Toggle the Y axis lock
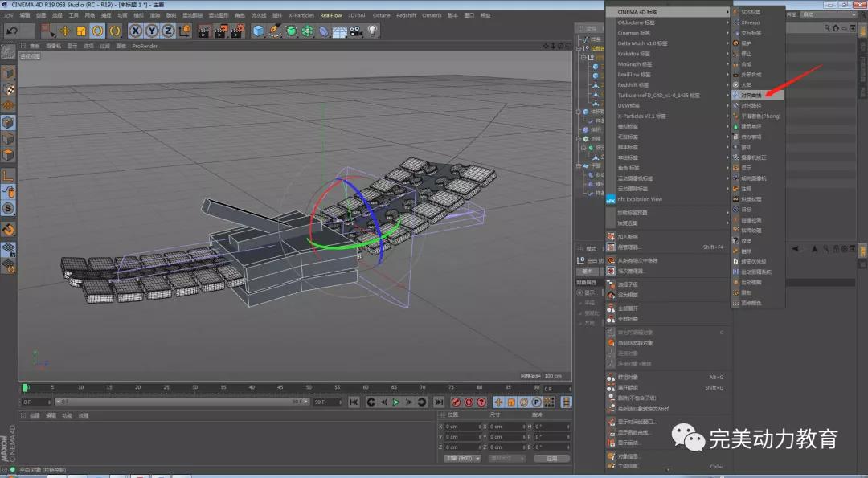The image size is (868, 478). [152, 31]
